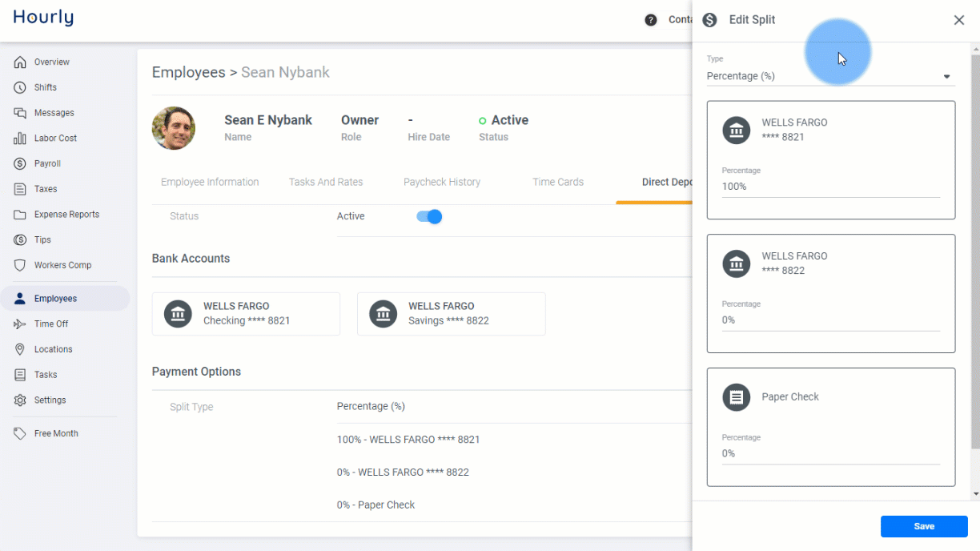Save the split changes

[x=924, y=526]
